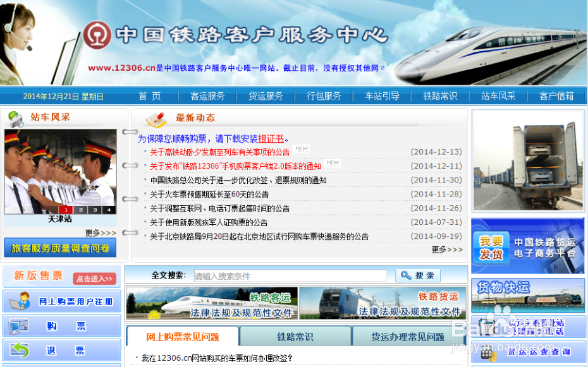Click 更多 under the latest news list
This screenshot has height=367, width=588.
(447, 250)
